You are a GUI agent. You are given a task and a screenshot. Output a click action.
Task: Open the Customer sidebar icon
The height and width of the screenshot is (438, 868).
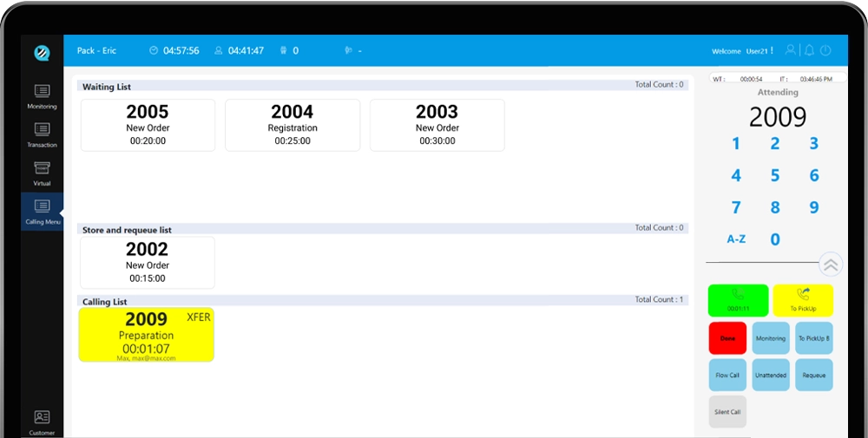click(42, 422)
